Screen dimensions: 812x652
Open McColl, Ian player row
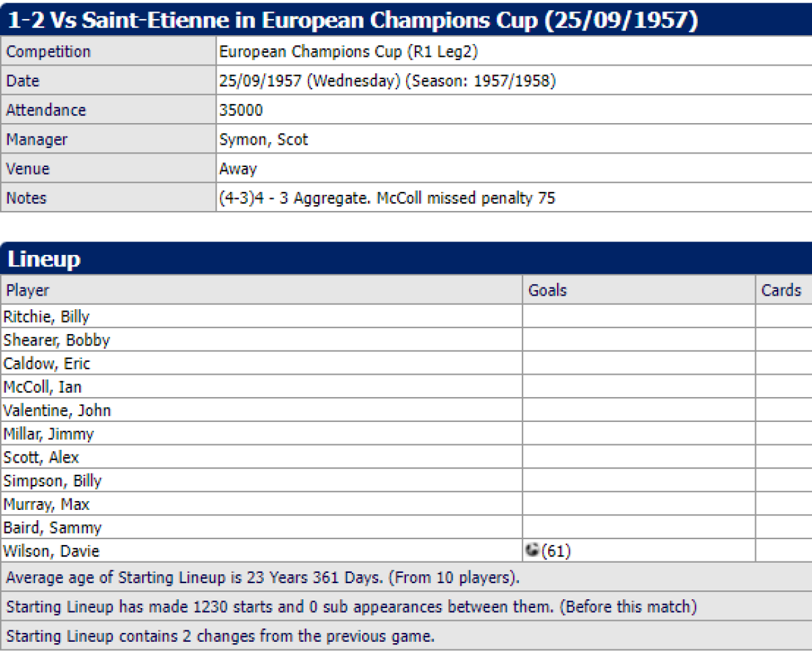pos(42,387)
